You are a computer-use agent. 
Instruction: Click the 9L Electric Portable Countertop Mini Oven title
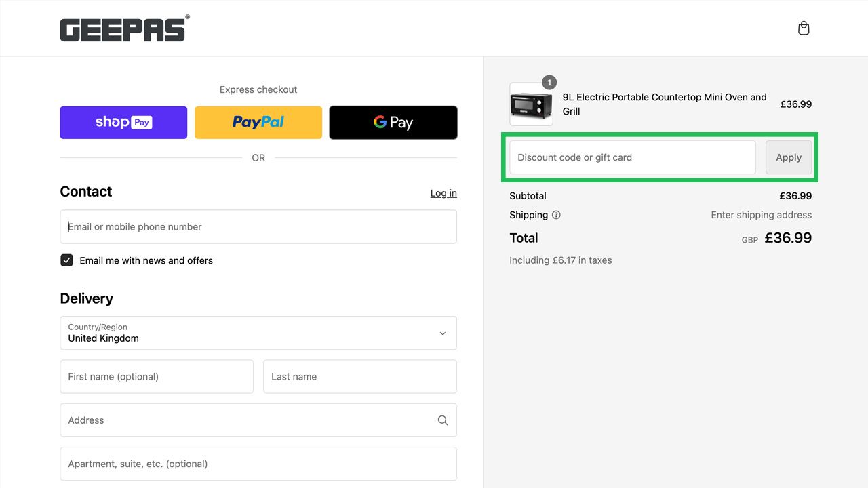tap(665, 104)
